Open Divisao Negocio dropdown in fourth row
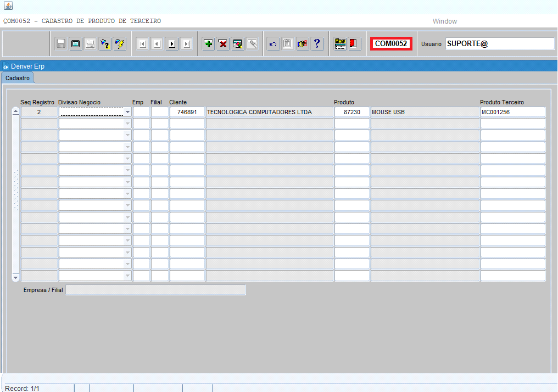 [x=127, y=147]
